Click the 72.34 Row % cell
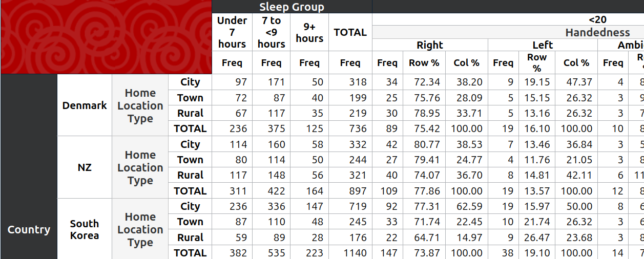This screenshot has width=644, height=259. click(x=424, y=82)
